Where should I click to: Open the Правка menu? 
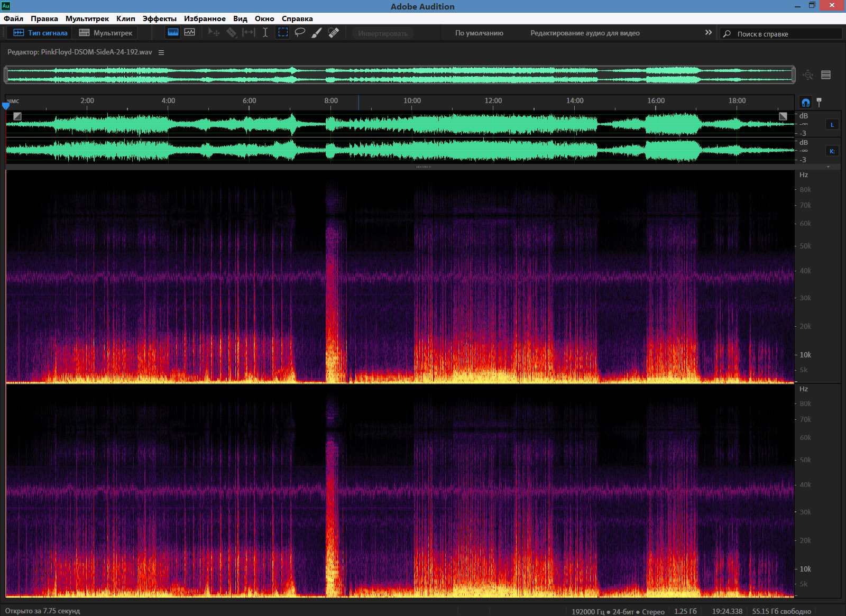(44, 19)
